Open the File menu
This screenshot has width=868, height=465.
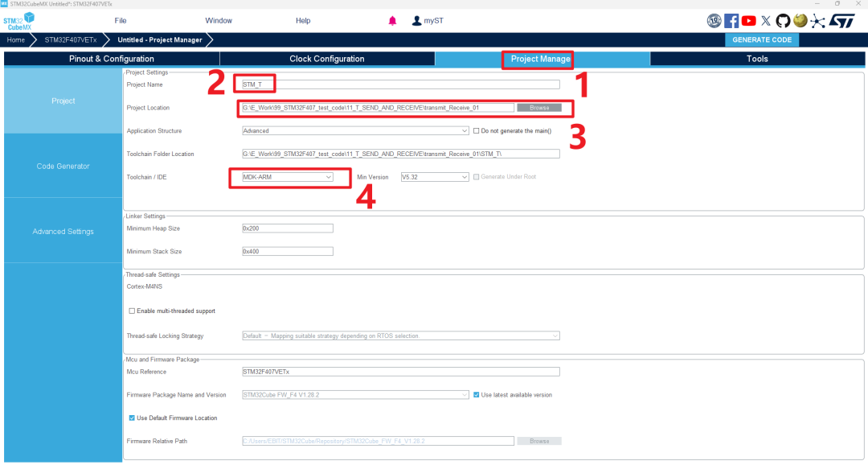pos(120,20)
